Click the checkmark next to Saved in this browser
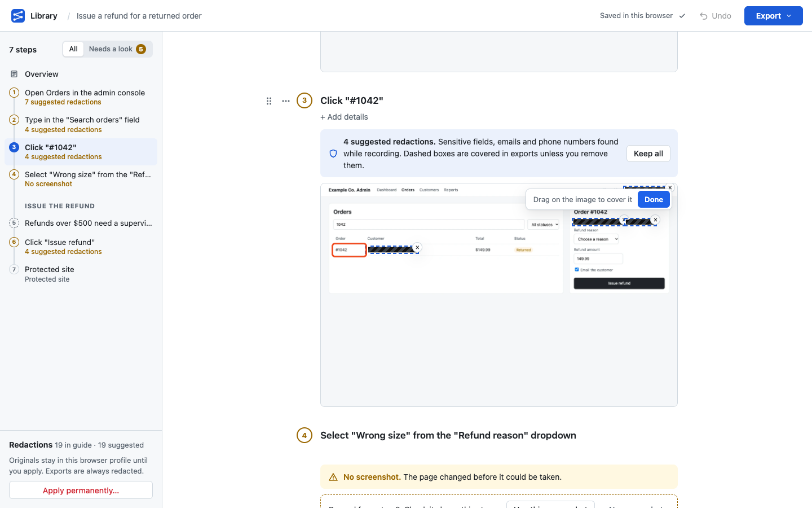The width and height of the screenshot is (812, 508). coord(682,16)
